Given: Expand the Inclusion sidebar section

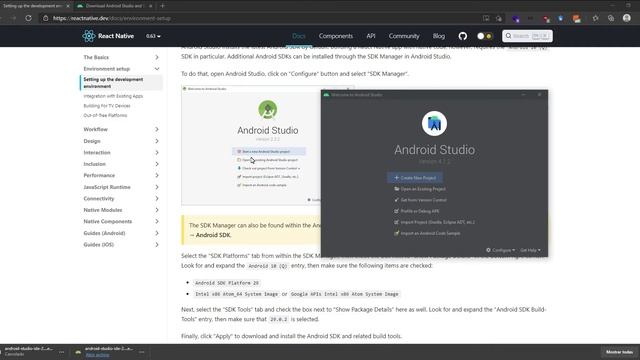Looking at the screenshot, I should [121, 164].
